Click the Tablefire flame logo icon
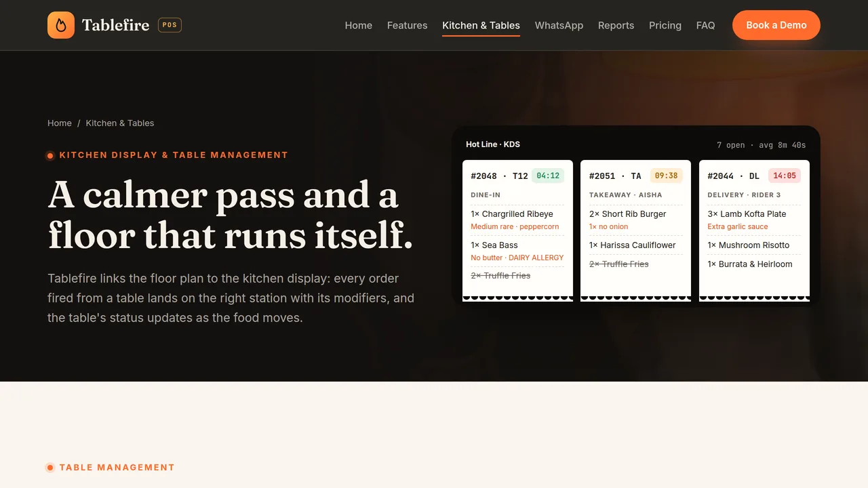Image resolution: width=868 pixels, height=488 pixels. (61, 25)
